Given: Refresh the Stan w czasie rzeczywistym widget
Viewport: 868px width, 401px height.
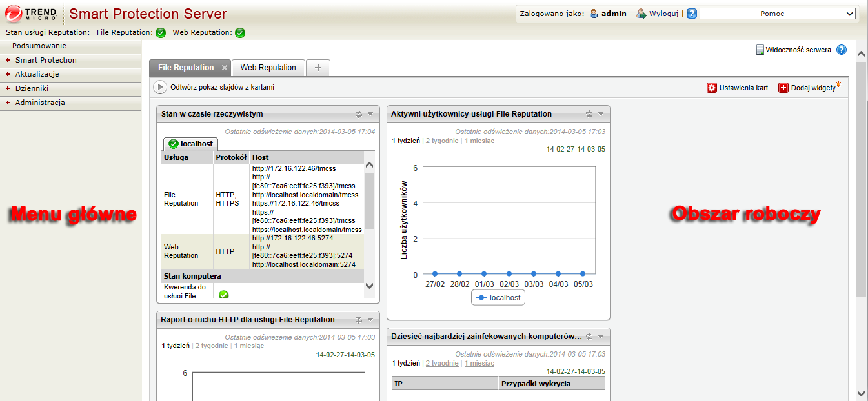Looking at the screenshot, I should [359, 114].
